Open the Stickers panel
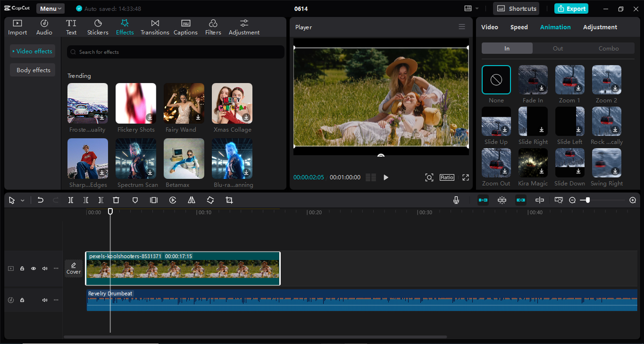Image resolution: width=644 pixels, height=344 pixels. click(x=98, y=27)
